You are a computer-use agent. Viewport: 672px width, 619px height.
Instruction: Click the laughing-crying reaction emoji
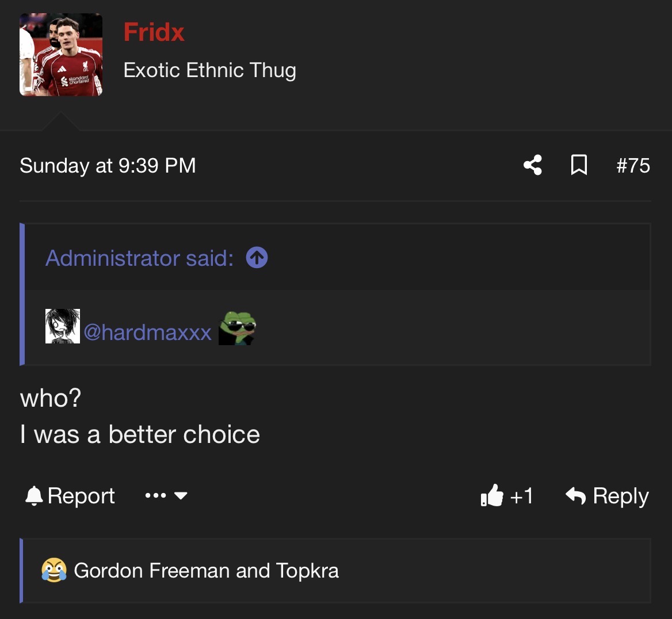54,570
